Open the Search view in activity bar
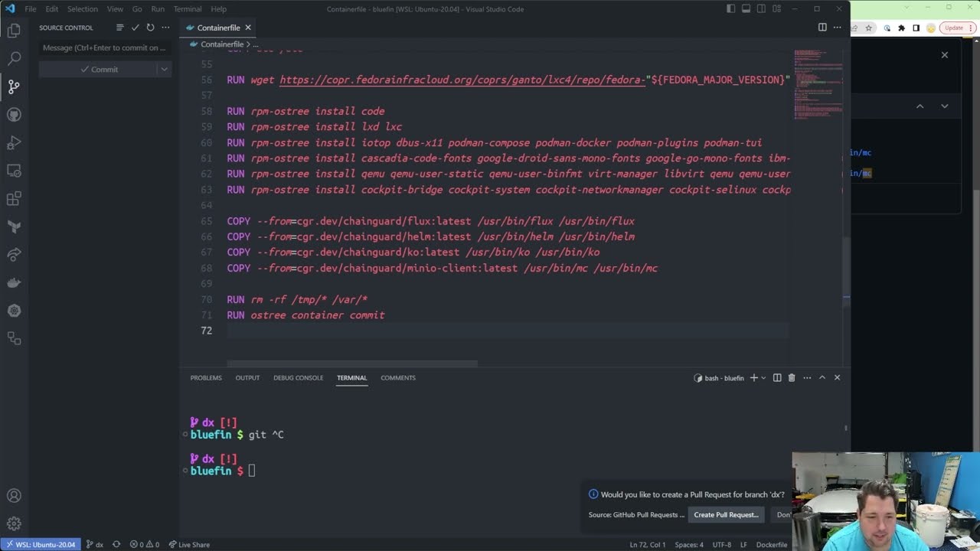This screenshot has width=980, height=551. point(14,58)
